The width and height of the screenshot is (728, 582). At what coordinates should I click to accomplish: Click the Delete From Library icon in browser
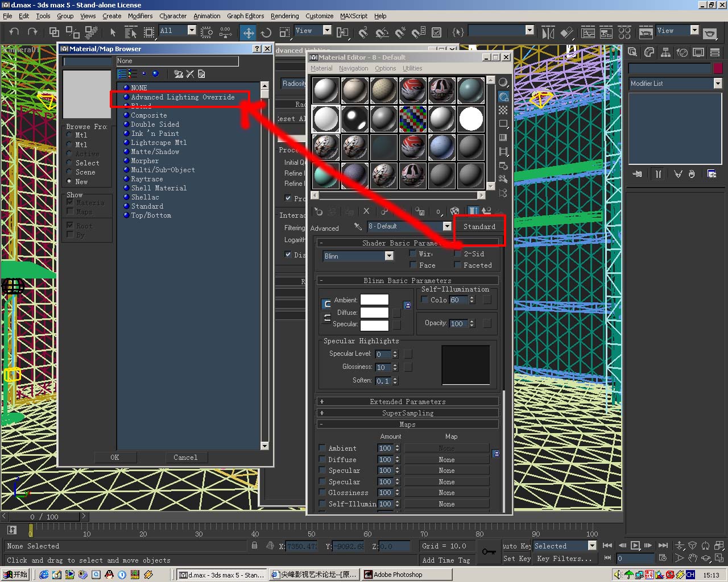(x=190, y=74)
